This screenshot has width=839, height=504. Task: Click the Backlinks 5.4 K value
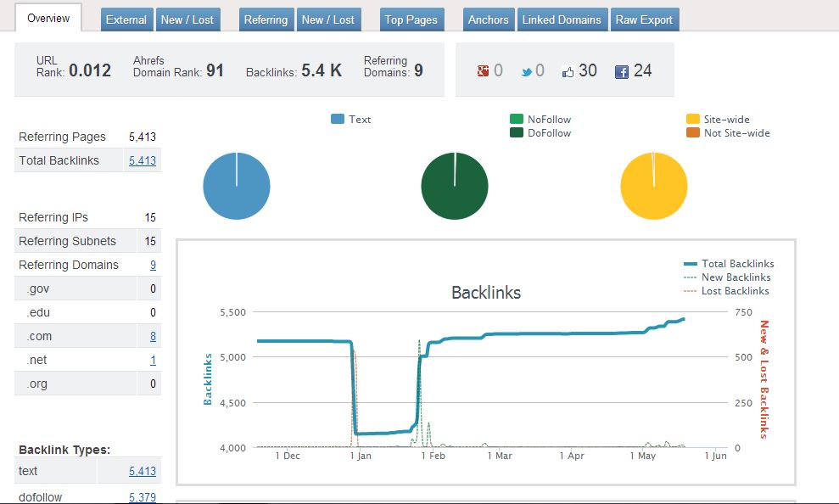pyautogui.click(x=322, y=70)
